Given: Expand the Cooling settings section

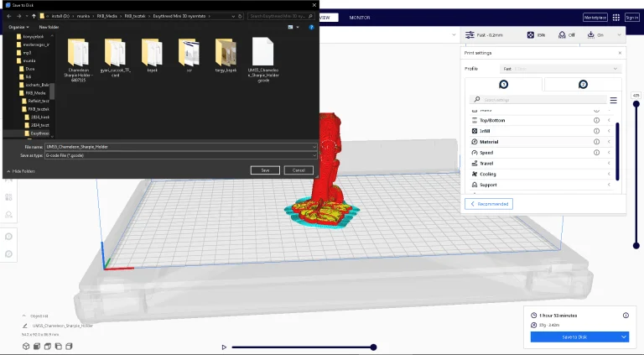Looking at the screenshot, I should click(x=609, y=174).
